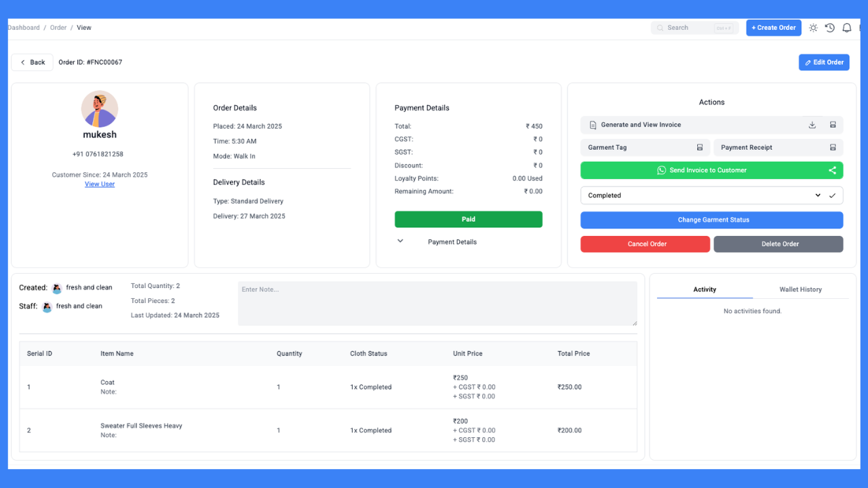Open the Completed status dropdown
This screenshot has height=488, width=868.
click(818, 195)
